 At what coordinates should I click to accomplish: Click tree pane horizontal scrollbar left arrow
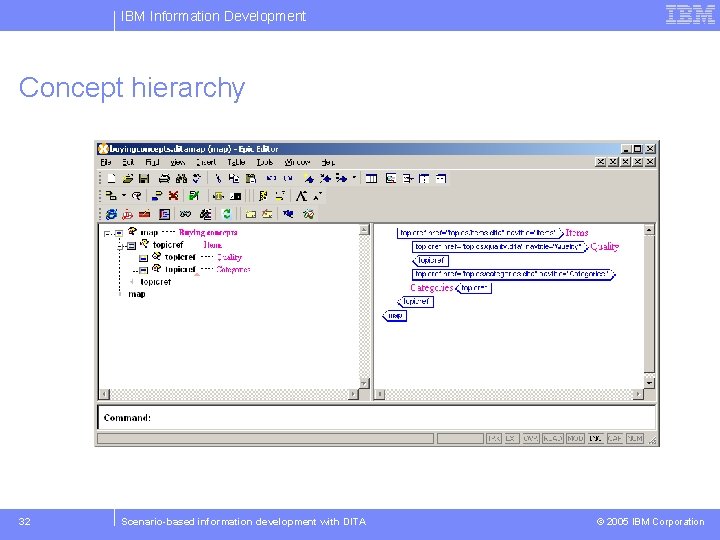[105, 394]
